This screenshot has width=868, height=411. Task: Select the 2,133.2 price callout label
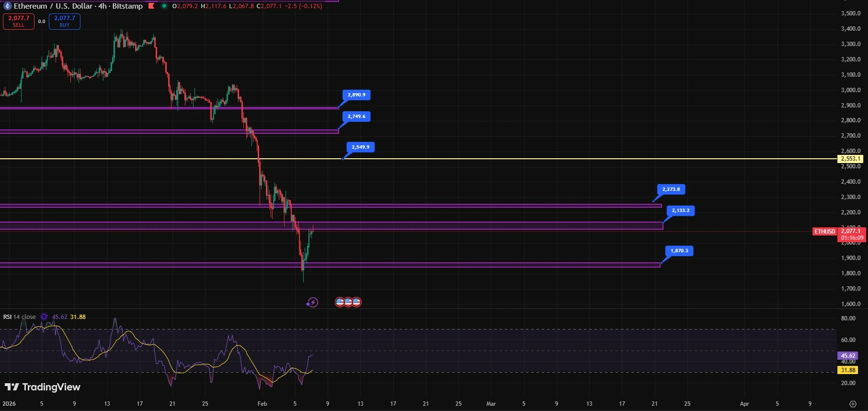click(x=681, y=211)
